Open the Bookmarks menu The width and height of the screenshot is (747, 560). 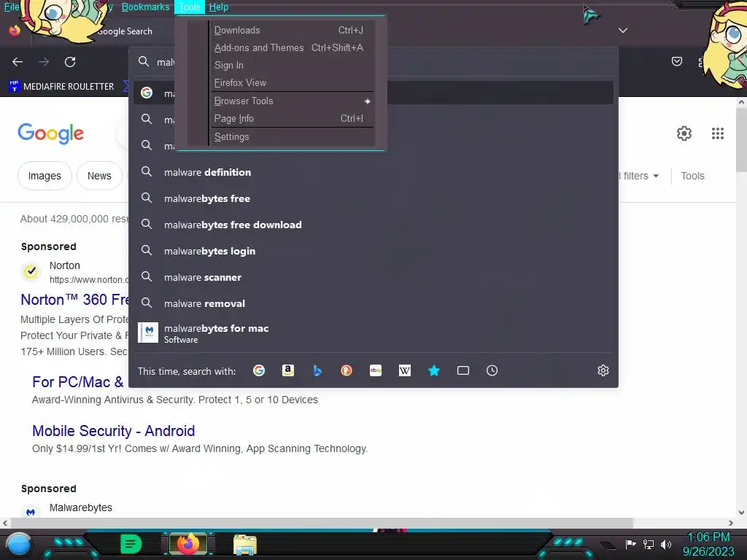coord(145,7)
